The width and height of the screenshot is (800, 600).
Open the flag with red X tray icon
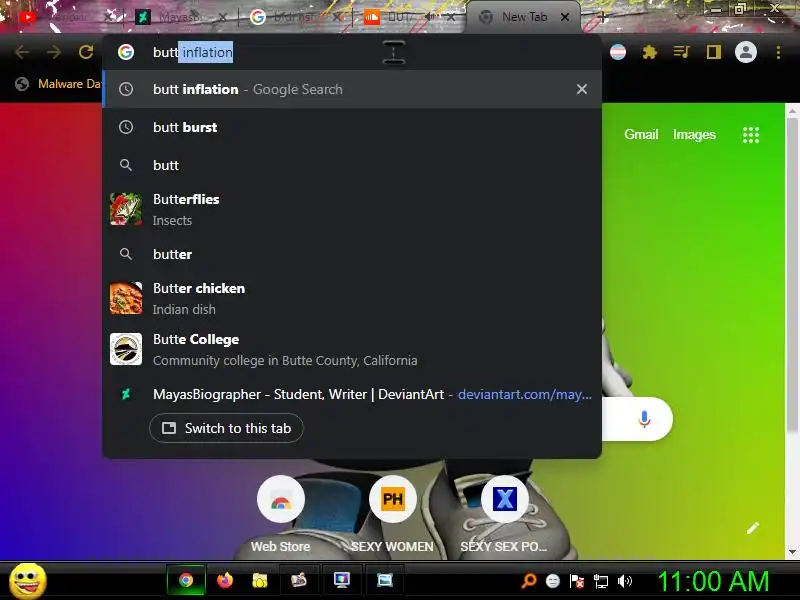[x=577, y=581]
